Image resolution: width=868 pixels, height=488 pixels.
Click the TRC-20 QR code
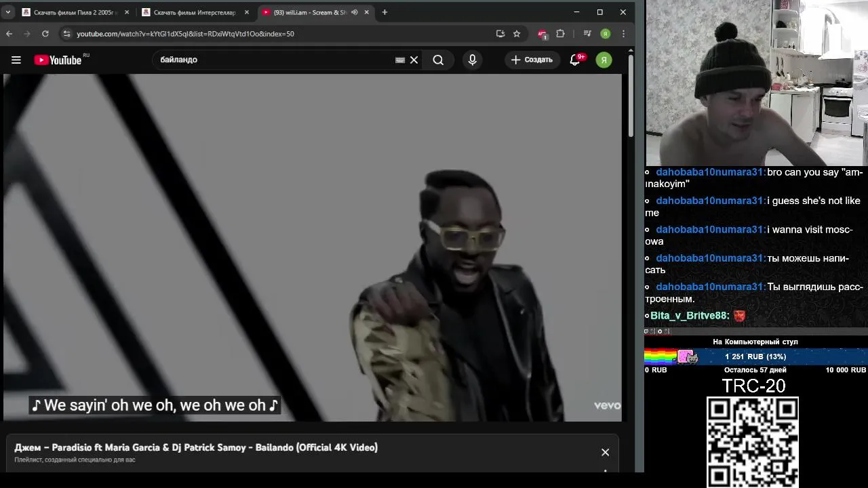tap(753, 442)
